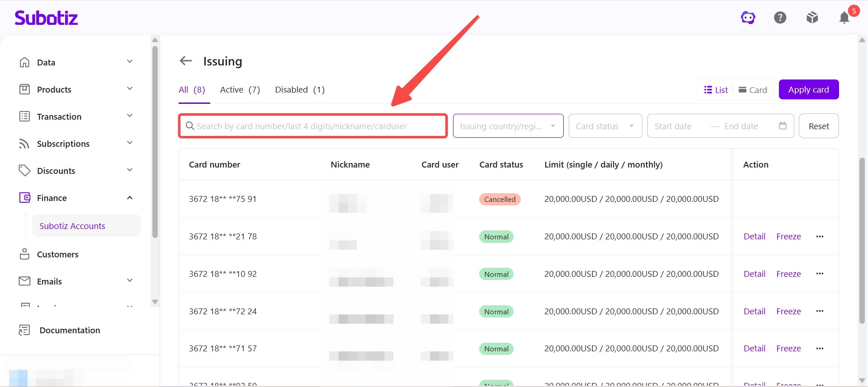This screenshot has width=868, height=387.
Task: Click the Products icon in sidebar
Action: point(24,89)
